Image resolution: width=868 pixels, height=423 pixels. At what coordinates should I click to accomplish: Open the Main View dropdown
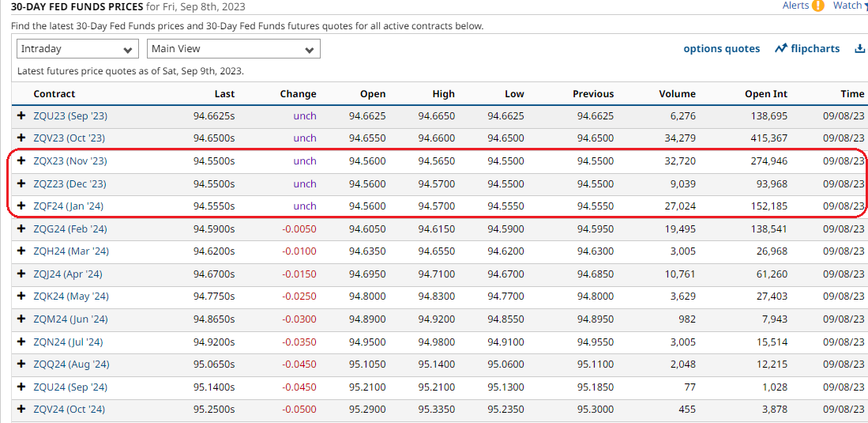233,49
